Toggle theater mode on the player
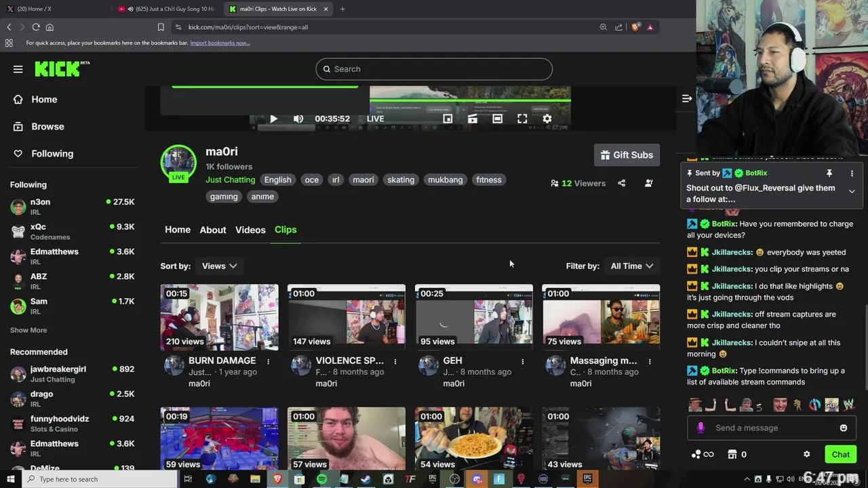Image resolution: width=868 pixels, height=488 pixels. (x=497, y=119)
